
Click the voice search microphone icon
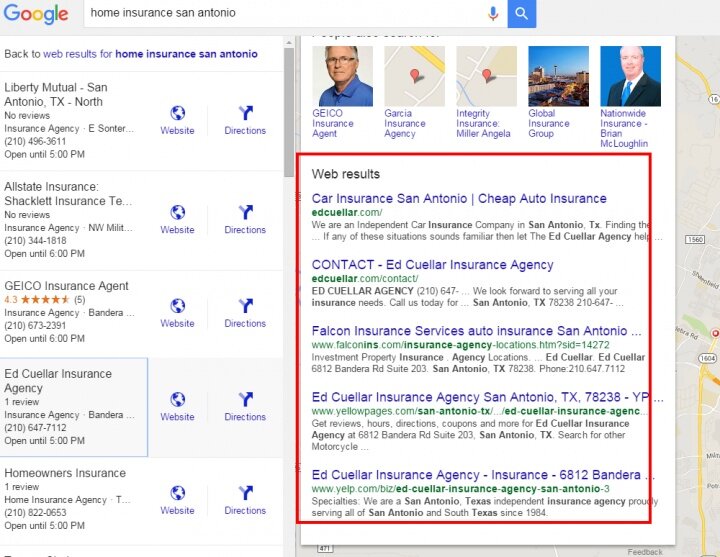pos(493,13)
